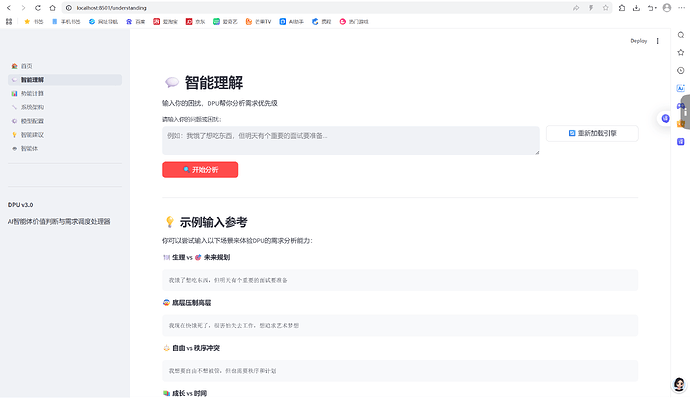This screenshot has width=690, height=398.
Task: Click the example text about 面试要准备
Action: pyautogui.click(x=228, y=280)
